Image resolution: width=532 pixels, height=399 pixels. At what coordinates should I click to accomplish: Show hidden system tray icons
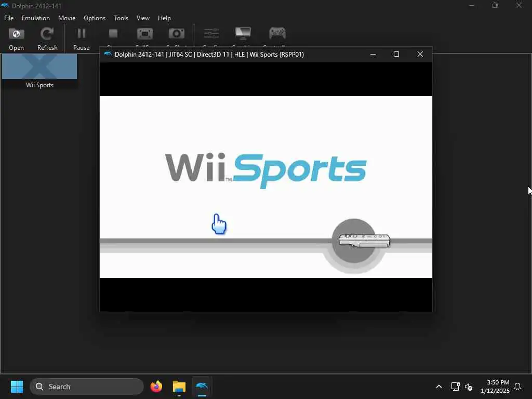(x=438, y=387)
